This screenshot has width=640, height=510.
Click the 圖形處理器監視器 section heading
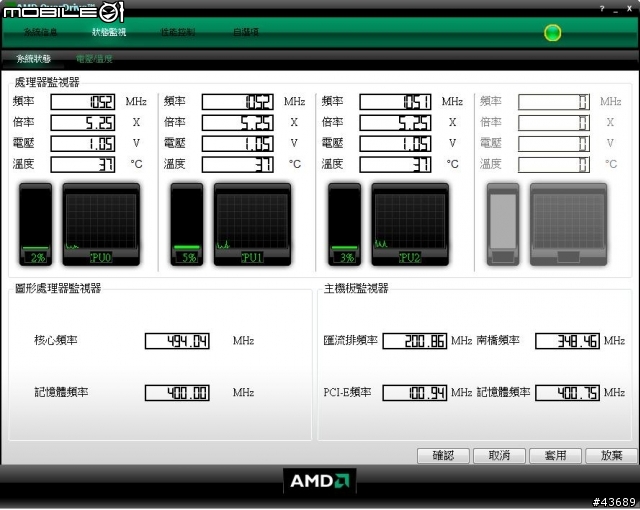click(58, 288)
